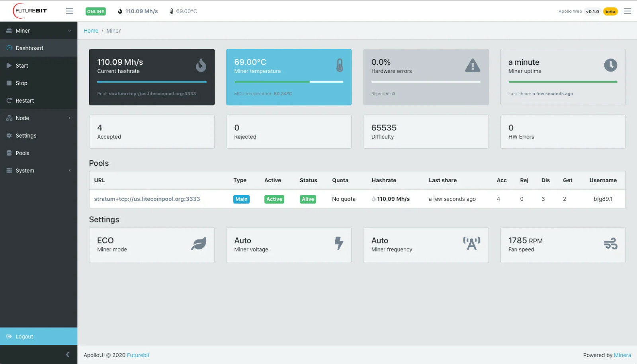The image size is (637, 364).
Task: Click the warning triangle on Hardware errors card
Action: click(473, 65)
